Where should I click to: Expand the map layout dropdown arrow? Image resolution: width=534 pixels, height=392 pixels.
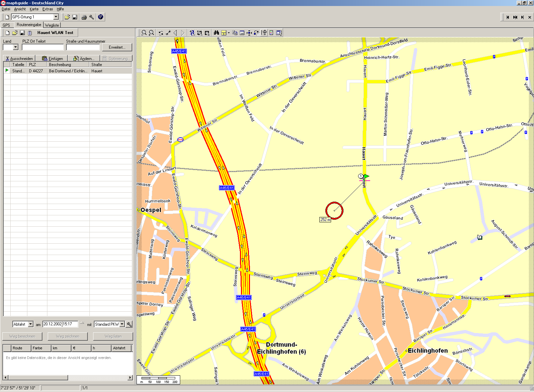coord(229,33)
